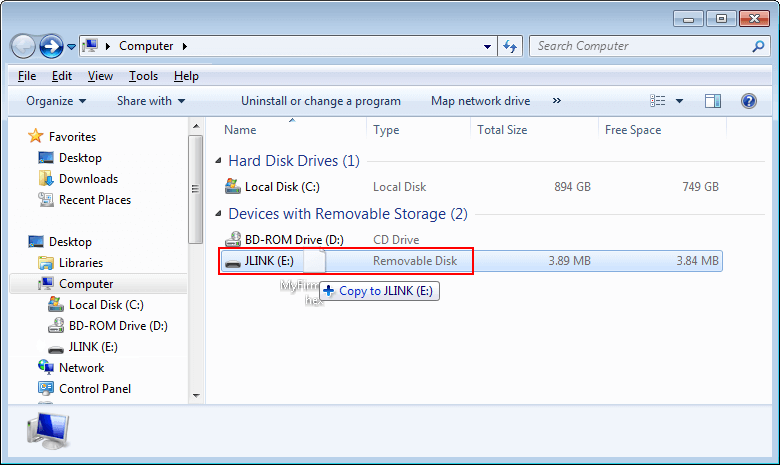Click the navigation pane scrollbar thumb
This screenshot has height=465, width=780.
(196, 189)
